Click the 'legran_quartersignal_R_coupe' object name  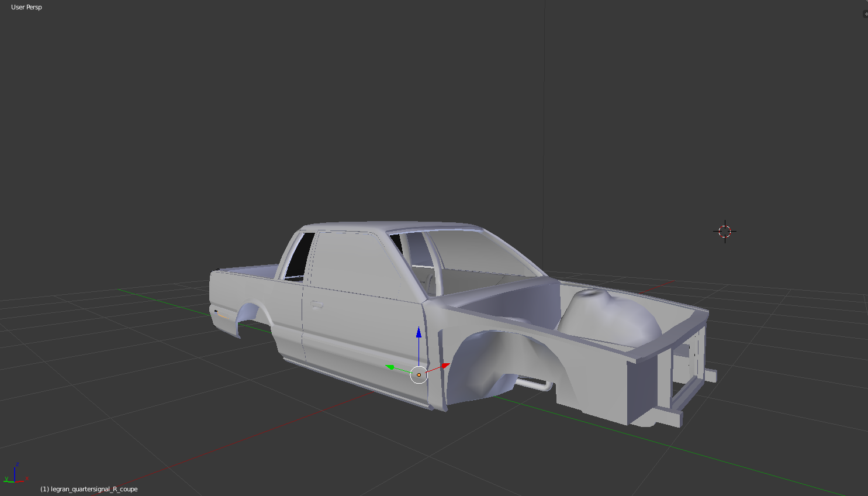pos(94,489)
